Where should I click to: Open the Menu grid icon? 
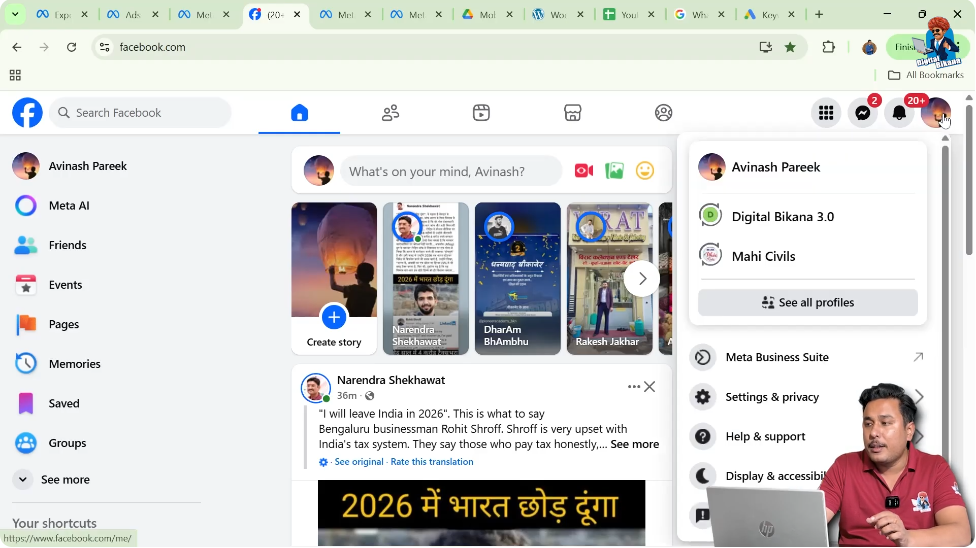826,113
